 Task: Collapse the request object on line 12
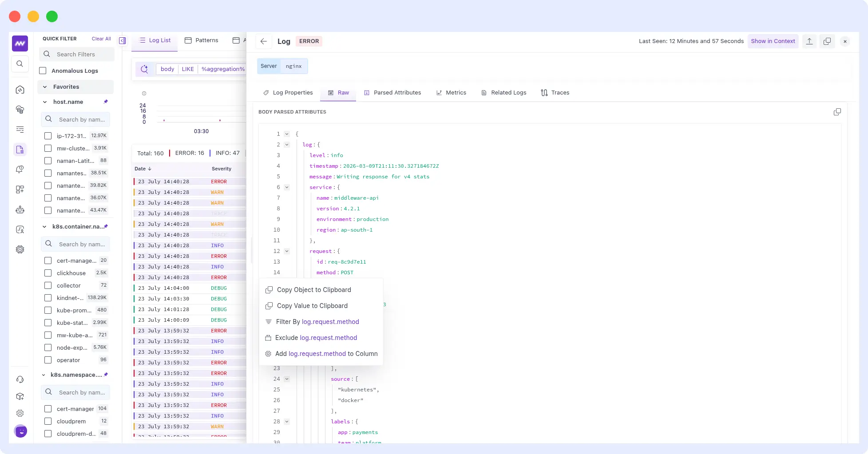[x=287, y=251]
